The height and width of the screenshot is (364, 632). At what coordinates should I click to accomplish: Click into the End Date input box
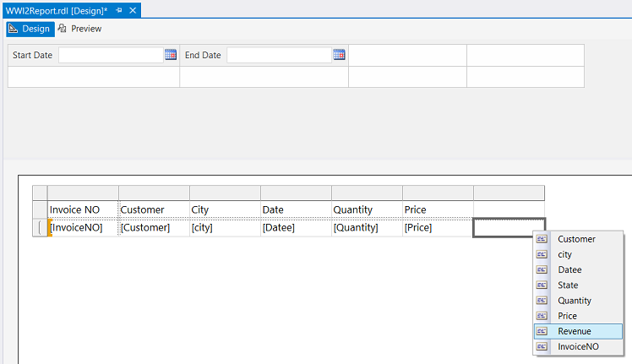pos(280,55)
